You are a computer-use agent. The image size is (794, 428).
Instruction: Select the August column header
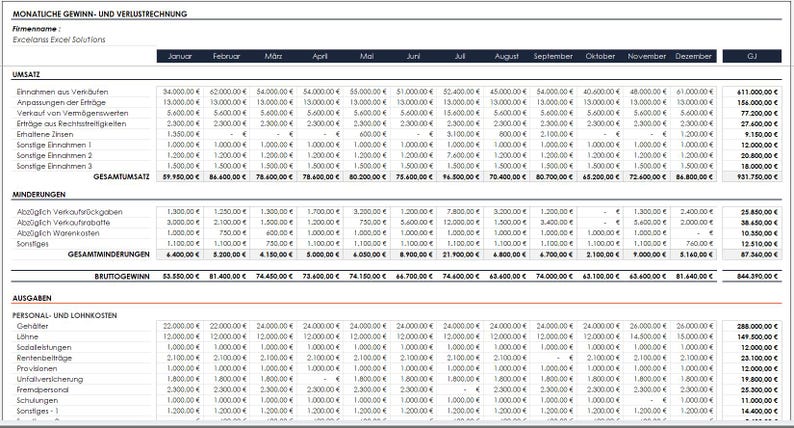506,56
